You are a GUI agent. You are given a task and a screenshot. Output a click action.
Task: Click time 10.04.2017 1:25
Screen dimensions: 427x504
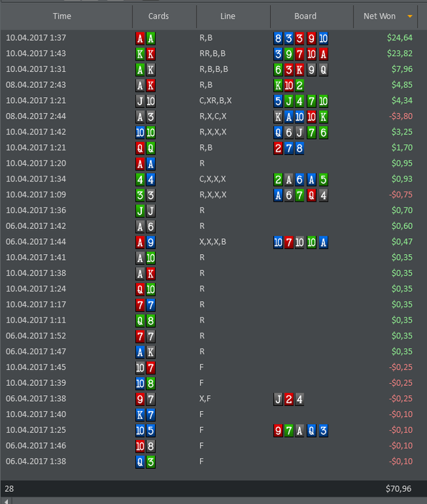click(x=36, y=430)
